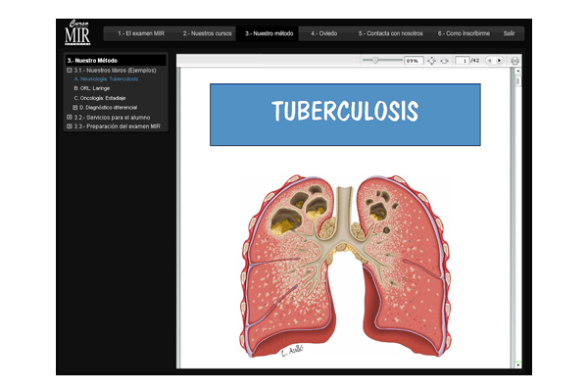The height and width of the screenshot is (392, 588).
Task: Click the Salir link
Action: click(x=509, y=33)
